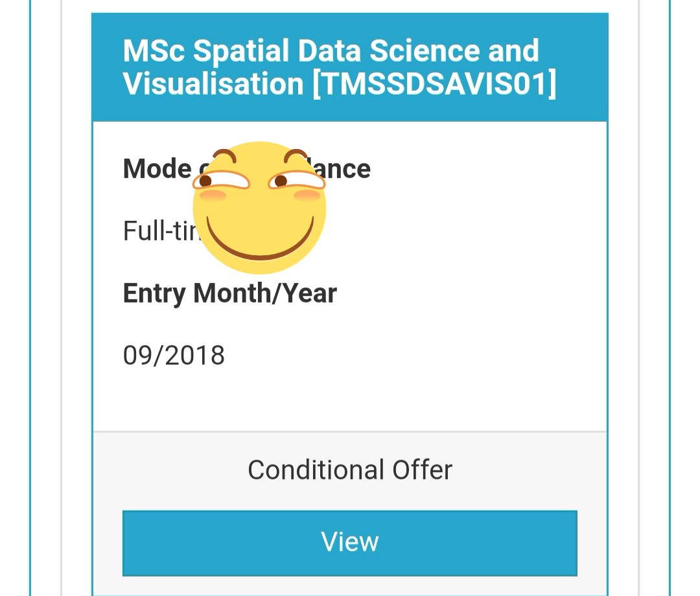Click the emoji's right pink blush
700x596 pixels.
click(x=306, y=195)
